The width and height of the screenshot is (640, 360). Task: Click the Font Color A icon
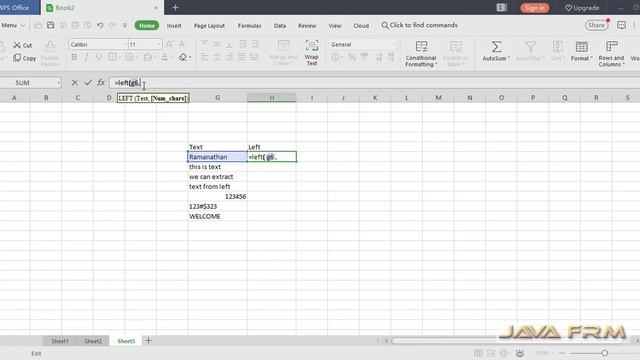pos(164,57)
